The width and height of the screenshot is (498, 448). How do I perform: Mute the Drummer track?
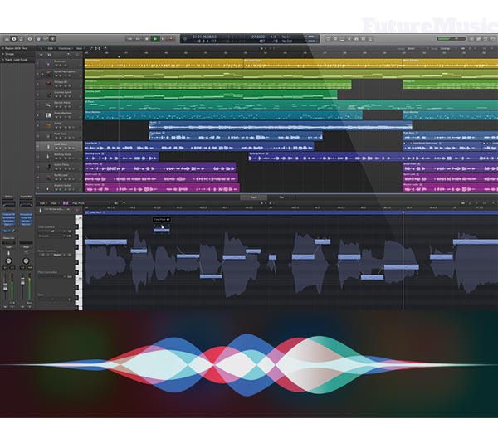[56, 65]
